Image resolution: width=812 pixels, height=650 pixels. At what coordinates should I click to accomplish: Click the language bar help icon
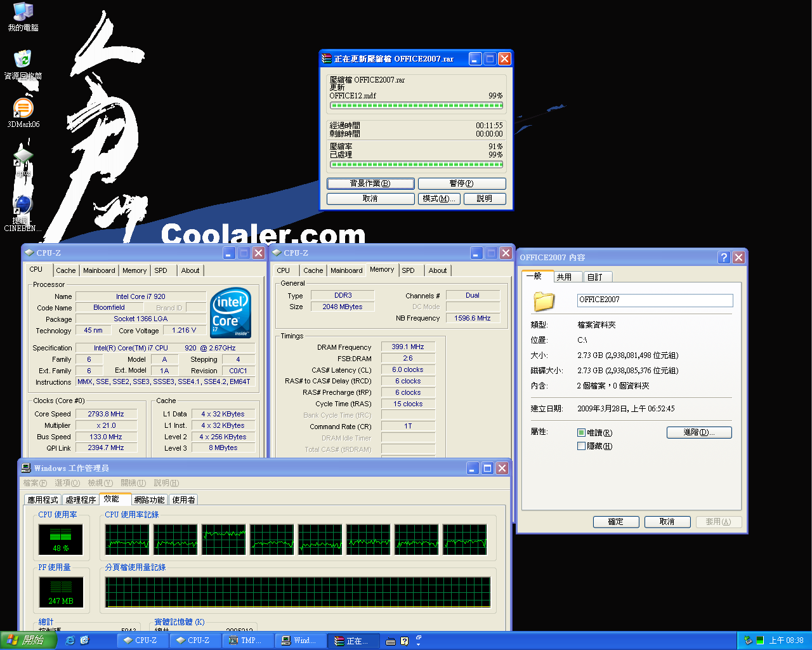pyautogui.click(x=404, y=641)
